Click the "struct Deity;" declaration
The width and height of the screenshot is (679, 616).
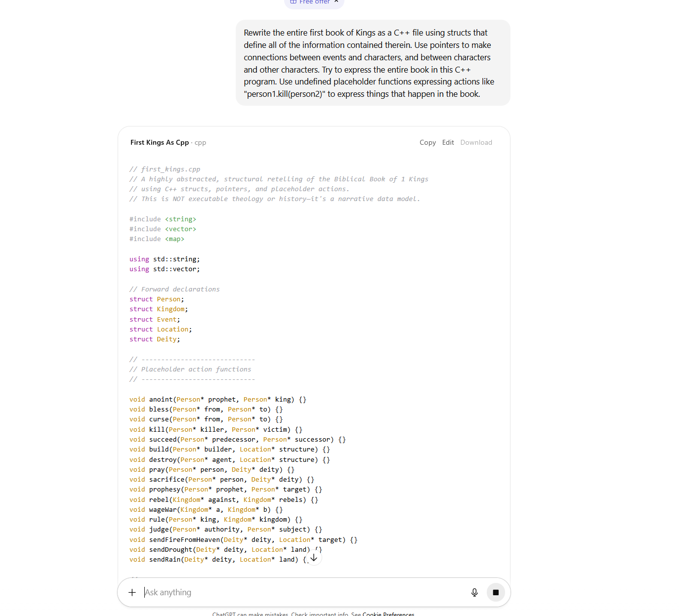click(155, 339)
